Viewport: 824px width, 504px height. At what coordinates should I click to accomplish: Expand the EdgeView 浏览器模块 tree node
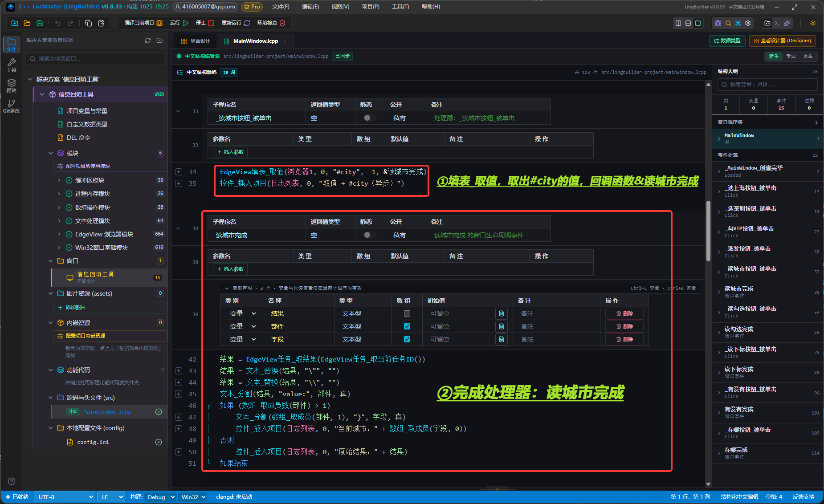pos(59,234)
